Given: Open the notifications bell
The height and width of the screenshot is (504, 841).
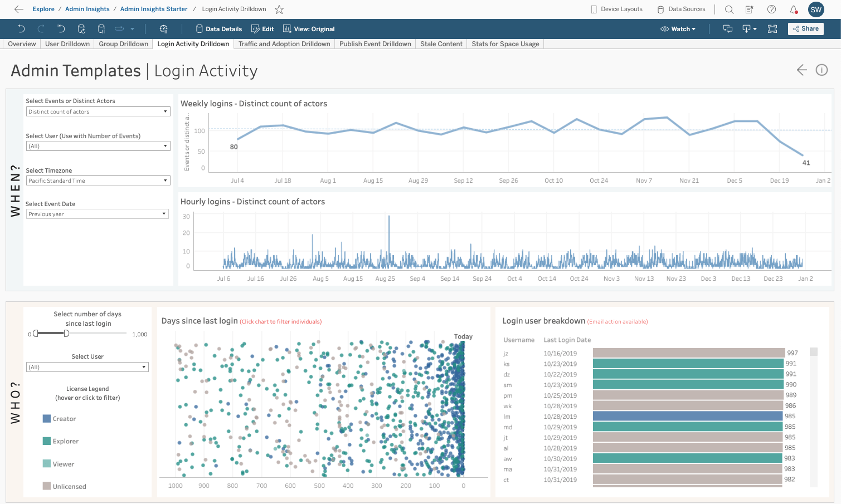Looking at the screenshot, I should pos(794,9).
